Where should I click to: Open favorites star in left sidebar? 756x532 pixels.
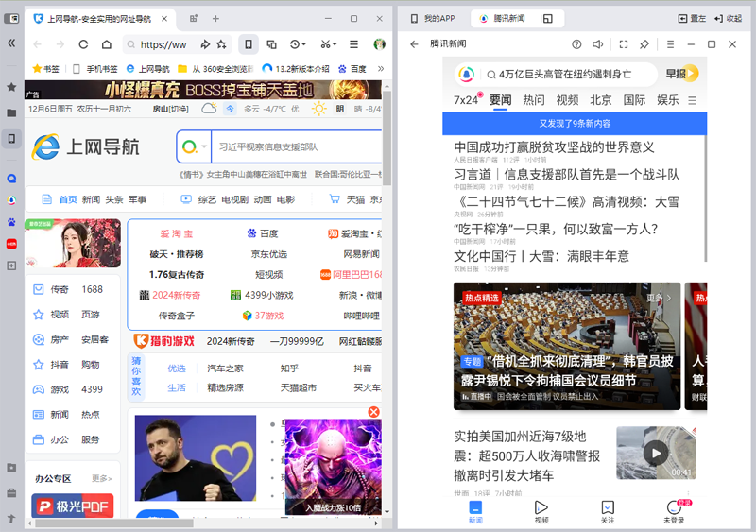click(x=11, y=87)
